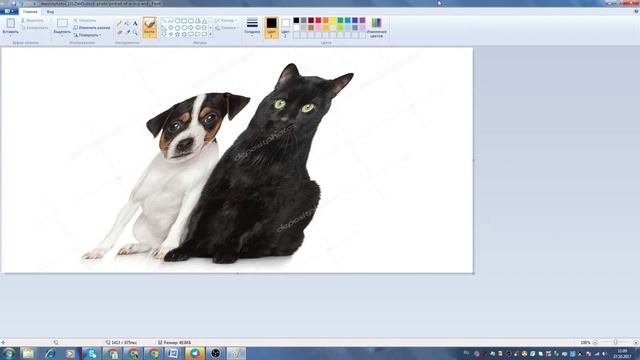Screen dimensions: 640x360
Task: Open Internet Explorer from the taskbar
Action: click(49, 353)
